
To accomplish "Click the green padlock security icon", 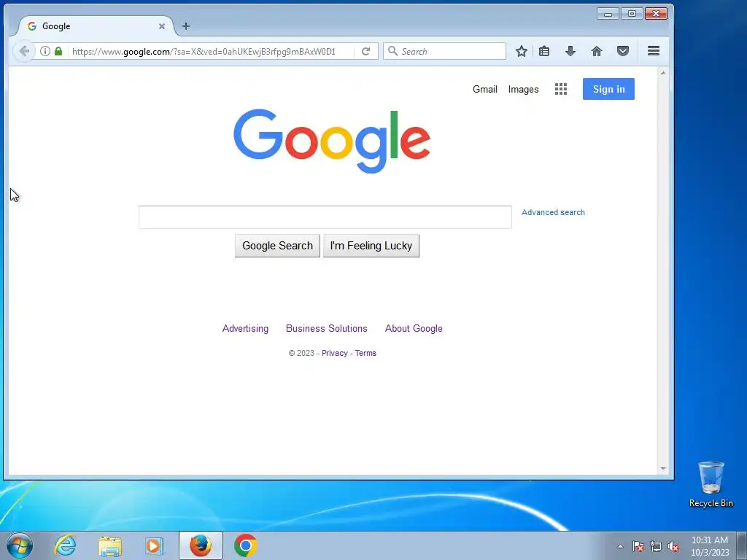I will tap(58, 51).
